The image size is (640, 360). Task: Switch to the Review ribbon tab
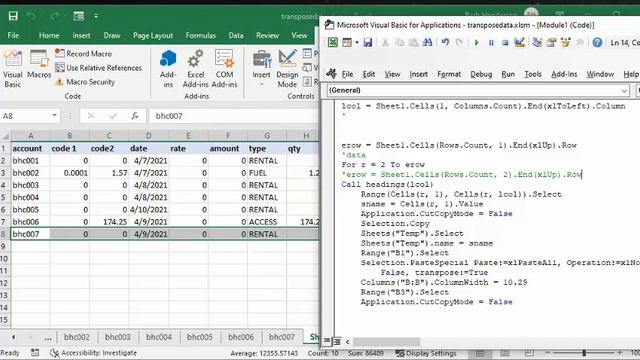(x=267, y=36)
